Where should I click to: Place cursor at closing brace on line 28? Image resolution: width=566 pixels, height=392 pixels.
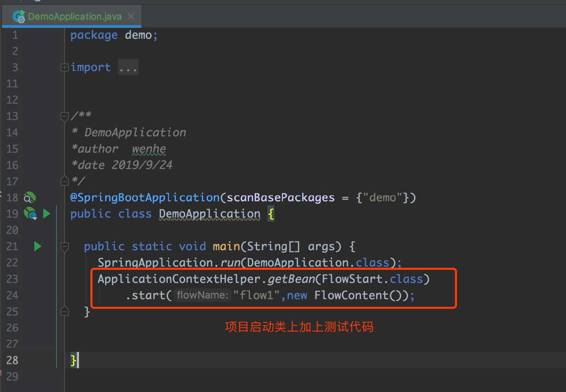(x=73, y=360)
